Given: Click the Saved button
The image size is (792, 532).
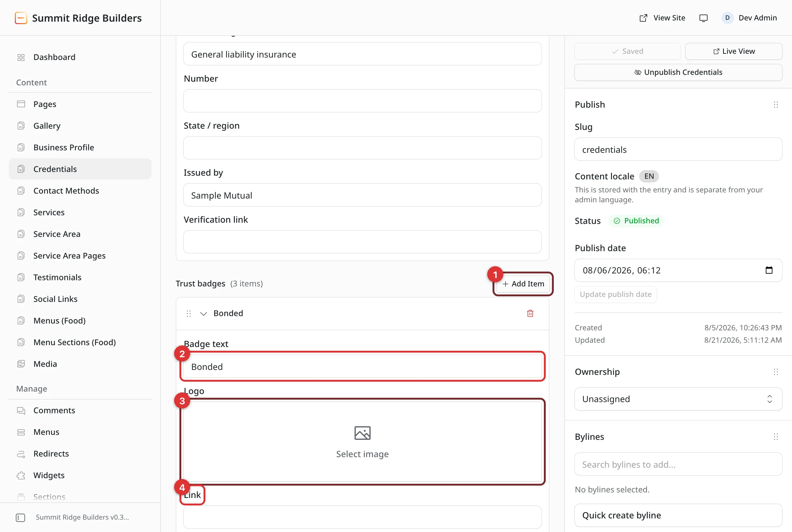Looking at the screenshot, I should tap(627, 51).
